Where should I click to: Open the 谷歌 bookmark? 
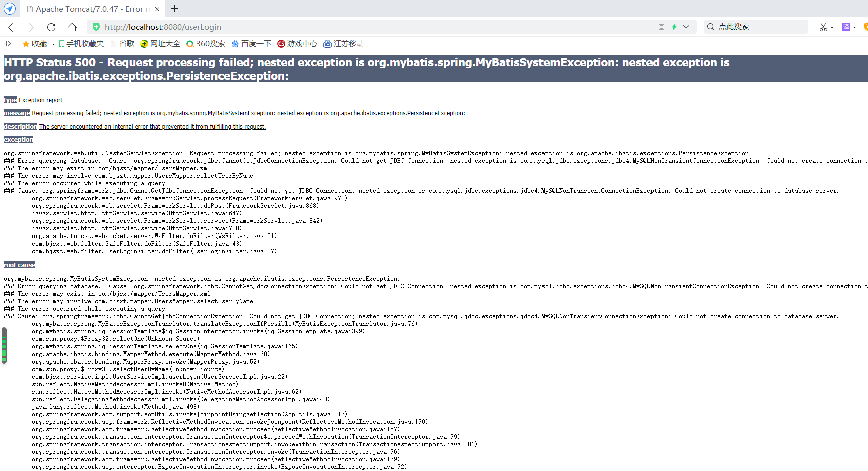(123, 44)
